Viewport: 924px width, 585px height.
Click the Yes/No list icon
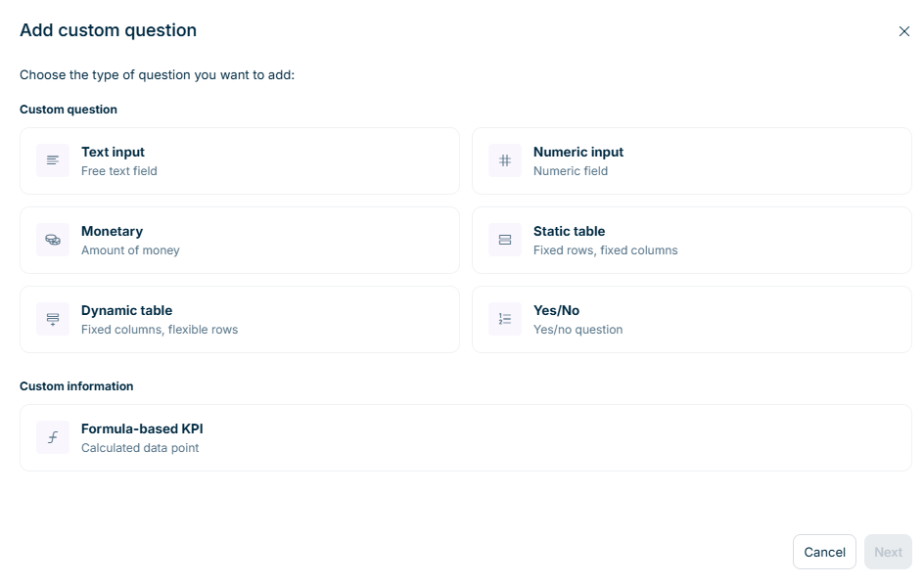pyautogui.click(x=505, y=319)
